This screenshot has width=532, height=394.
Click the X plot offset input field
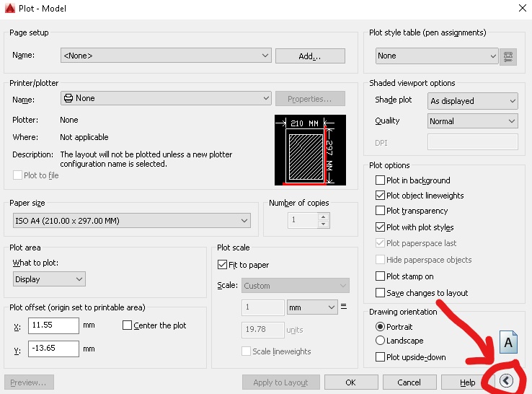53,325
